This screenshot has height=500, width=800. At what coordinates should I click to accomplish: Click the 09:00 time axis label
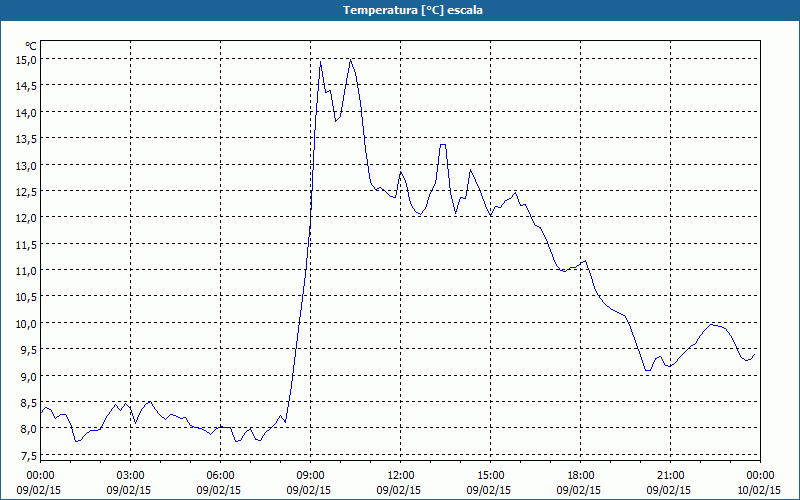310,476
